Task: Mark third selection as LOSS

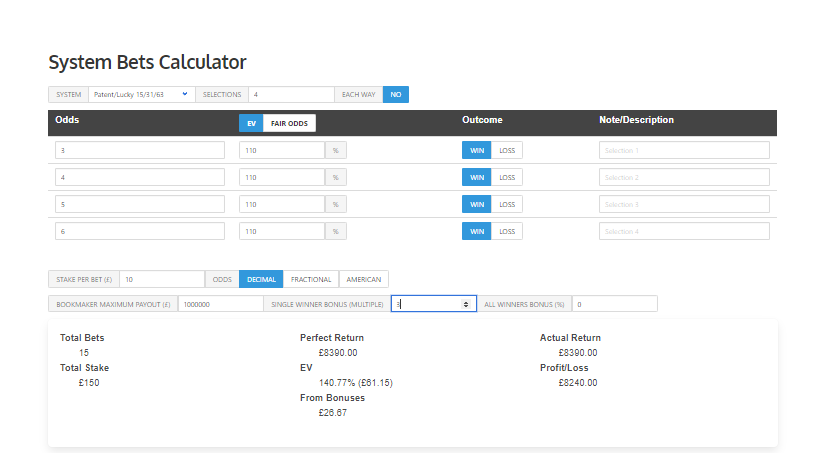Action: pos(507,204)
